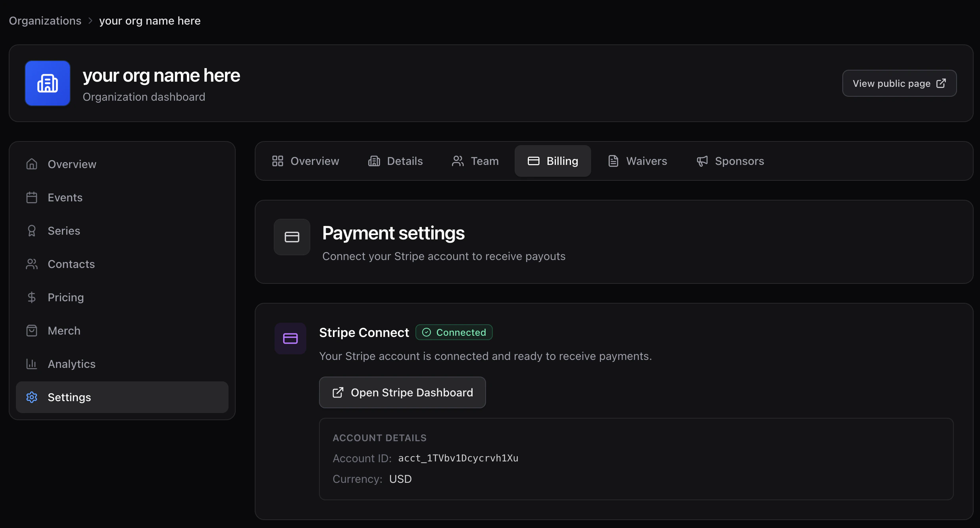Click the megaphone icon in the Sponsors tab
The image size is (980, 528).
click(x=702, y=161)
